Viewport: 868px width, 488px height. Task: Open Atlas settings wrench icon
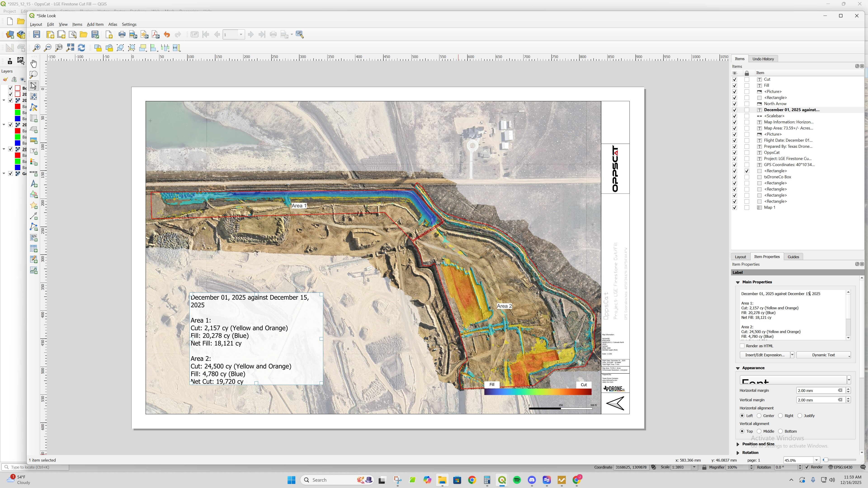coord(300,34)
